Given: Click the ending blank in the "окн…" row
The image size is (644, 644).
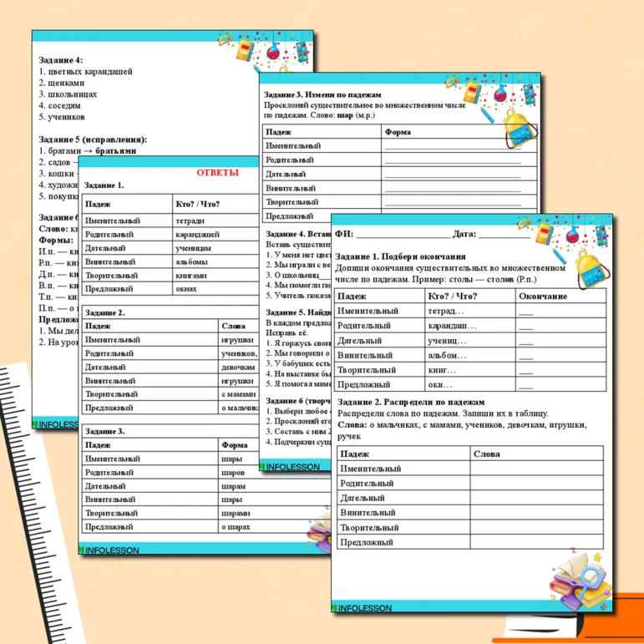Looking at the screenshot, I should [x=525, y=388].
